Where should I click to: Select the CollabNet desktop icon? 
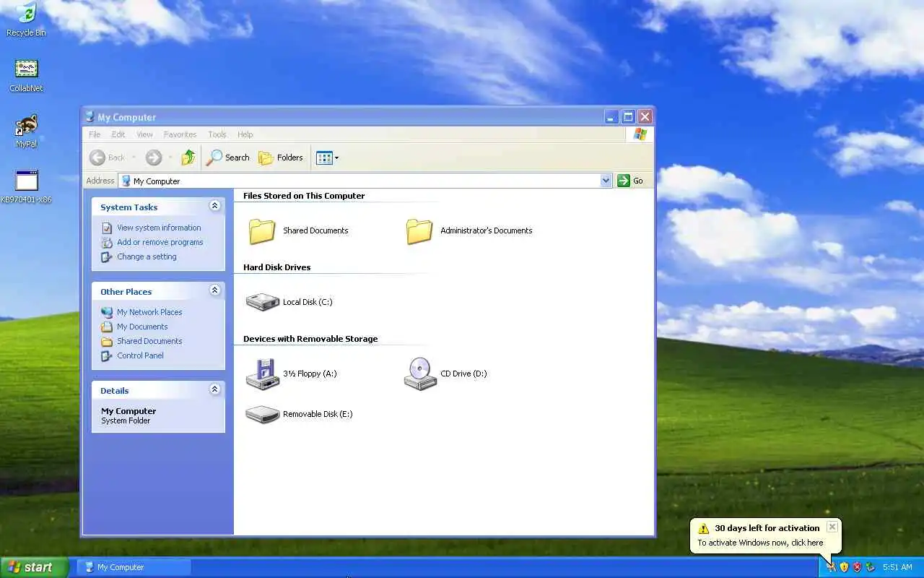[26, 75]
